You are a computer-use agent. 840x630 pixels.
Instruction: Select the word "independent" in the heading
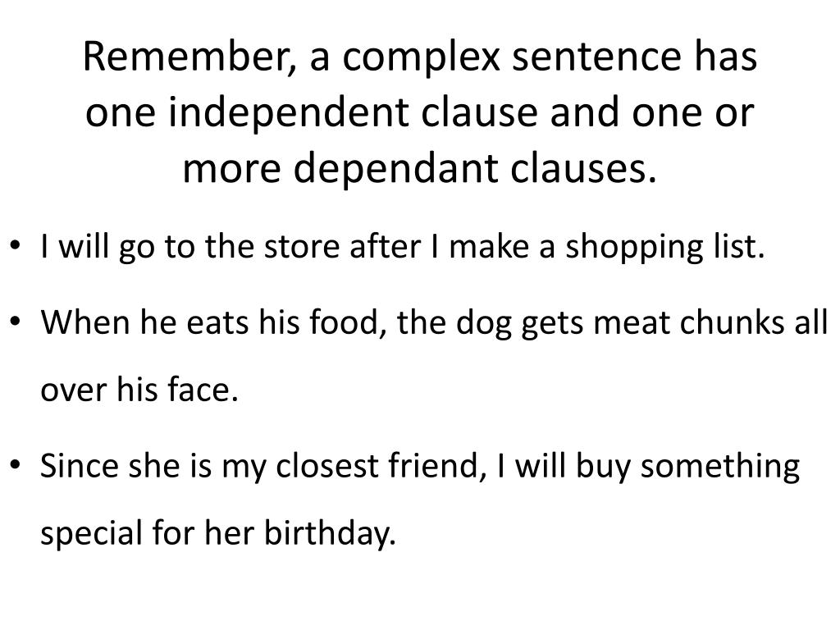pyautogui.click(x=290, y=112)
